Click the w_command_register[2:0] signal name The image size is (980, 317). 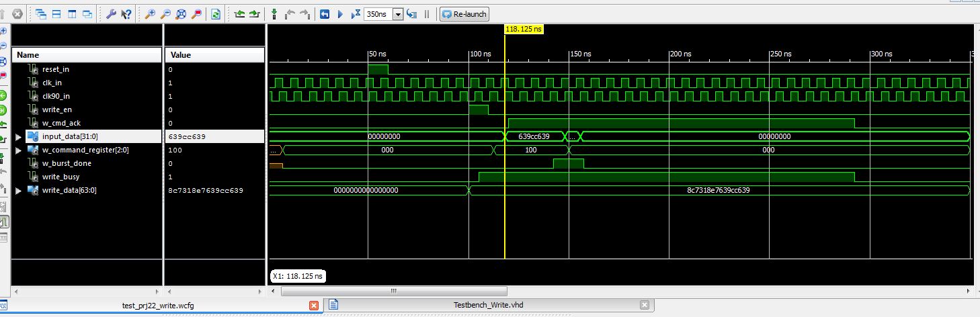[x=85, y=150]
